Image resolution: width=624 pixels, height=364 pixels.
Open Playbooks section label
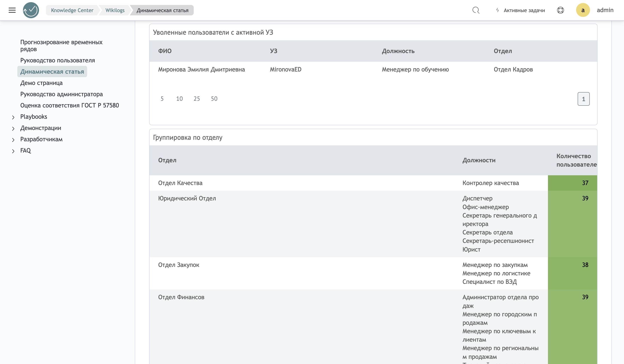click(x=34, y=117)
